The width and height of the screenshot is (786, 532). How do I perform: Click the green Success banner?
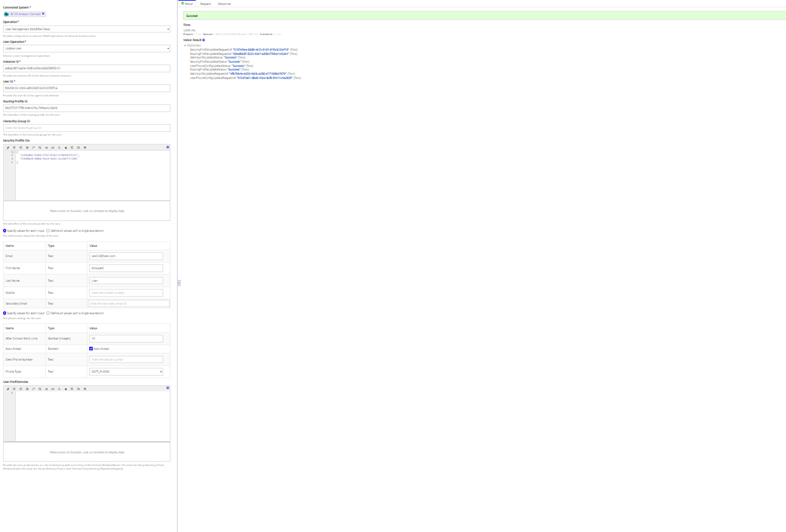click(484, 16)
